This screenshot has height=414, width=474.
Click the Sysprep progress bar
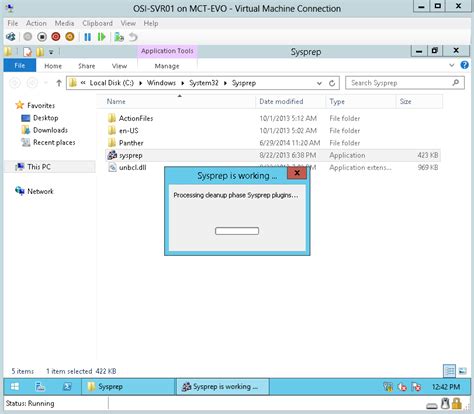[x=237, y=231]
